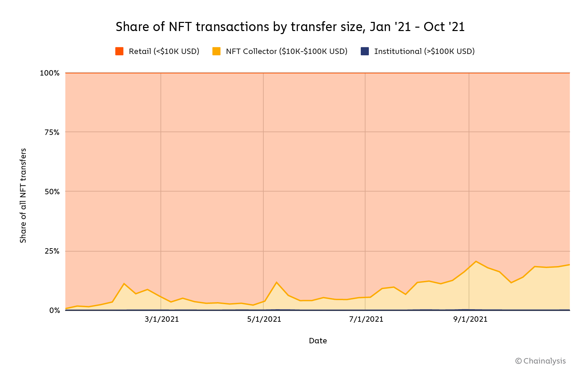The width and height of the screenshot is (588, 375).
Task: Click the navy Institutional legend swatch
Action: click(x=365, y=51)
